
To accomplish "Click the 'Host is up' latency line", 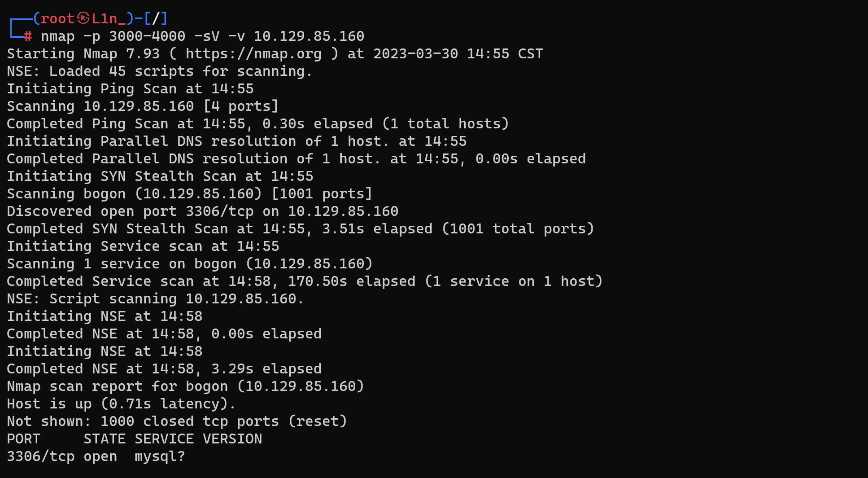I will tap(121, 404).
